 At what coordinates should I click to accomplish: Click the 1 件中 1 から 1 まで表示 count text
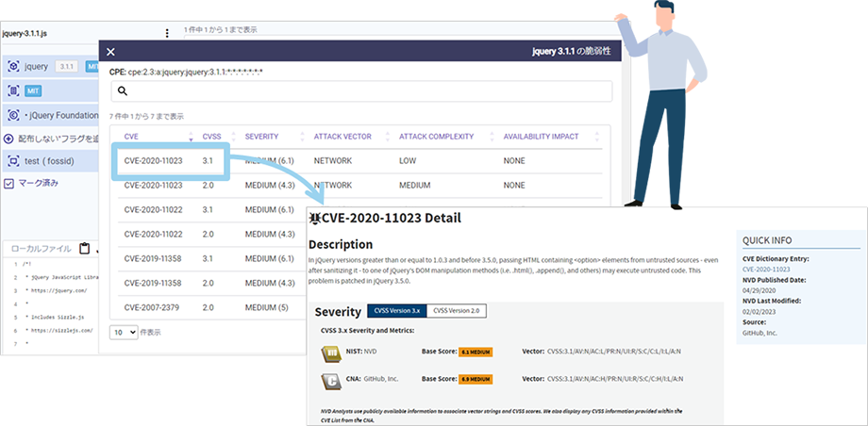(221, 30)
